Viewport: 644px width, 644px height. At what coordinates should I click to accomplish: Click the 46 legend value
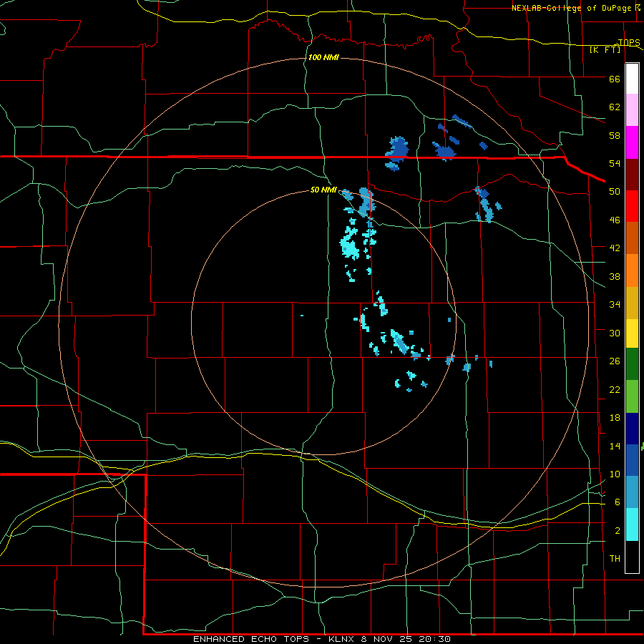click(615, 220)
